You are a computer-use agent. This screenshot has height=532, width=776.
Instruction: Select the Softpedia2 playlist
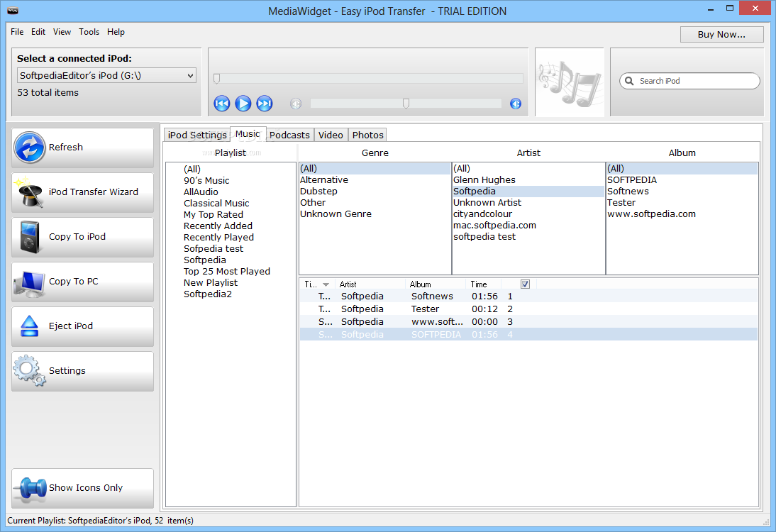point(207,294)
